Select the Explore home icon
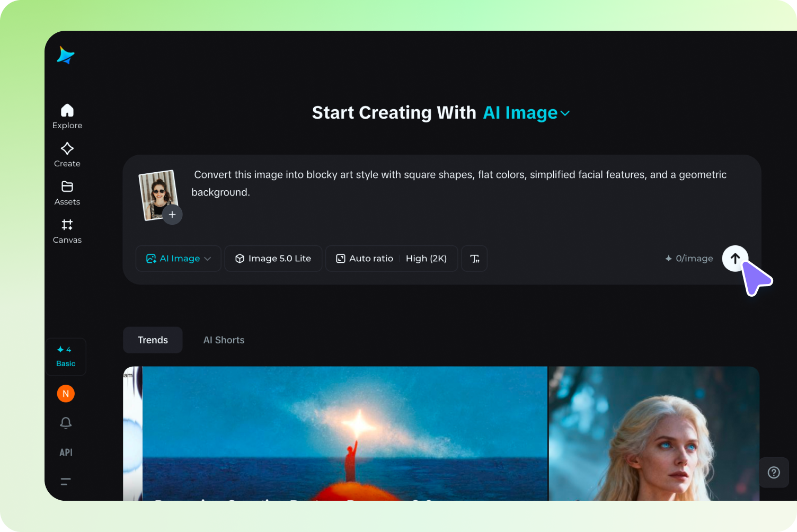797x532 pixels. tap(67, 116)
